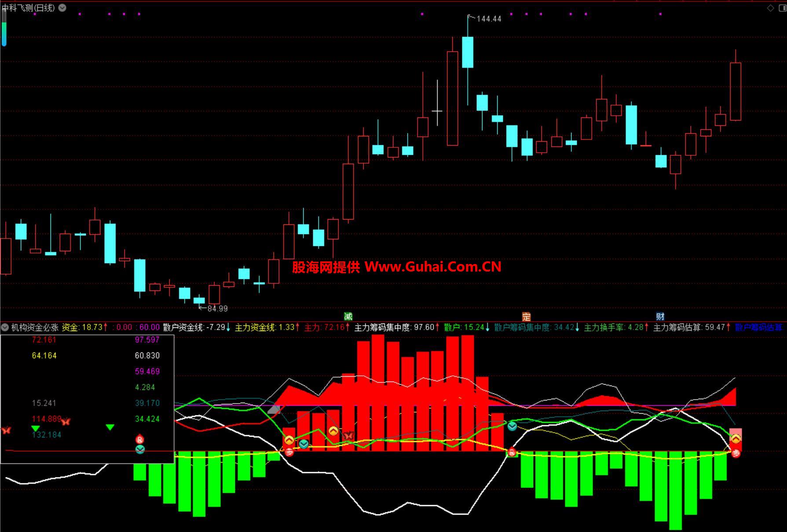787x532 pixels.
Task: Click the blue 财 event marker
Action: tap(660, 316)
